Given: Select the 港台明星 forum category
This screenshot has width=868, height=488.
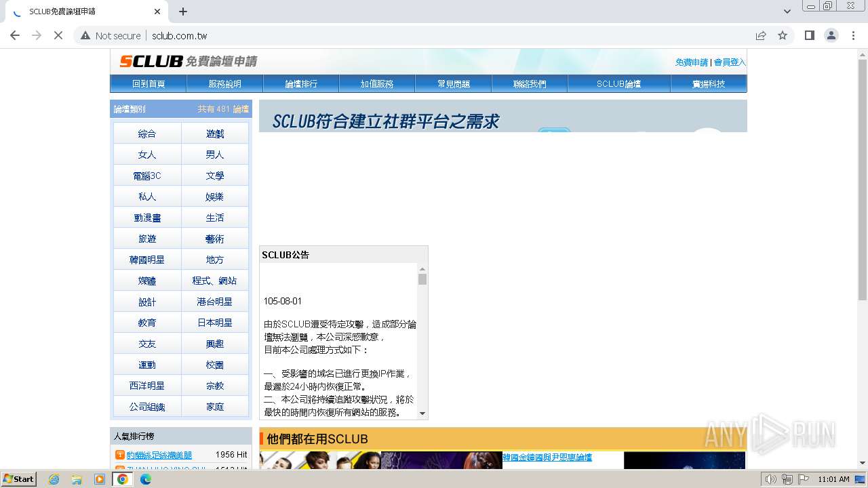Looking at the screenshot, I should (x=215, y=302).
